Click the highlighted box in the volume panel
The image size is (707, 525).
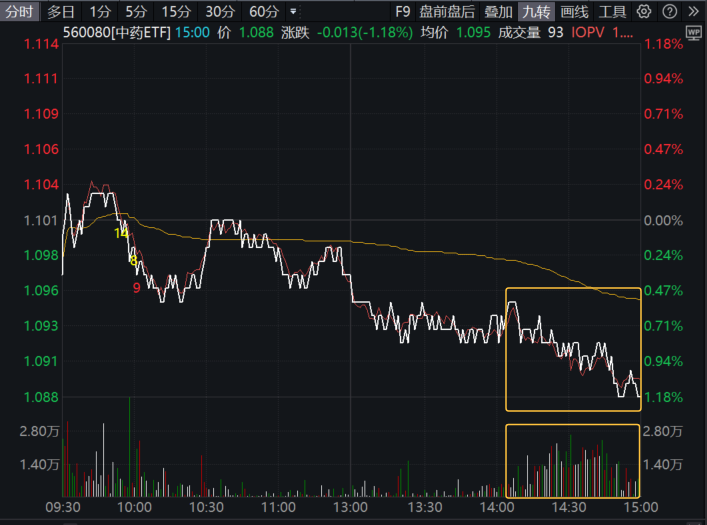pos(572,461)
